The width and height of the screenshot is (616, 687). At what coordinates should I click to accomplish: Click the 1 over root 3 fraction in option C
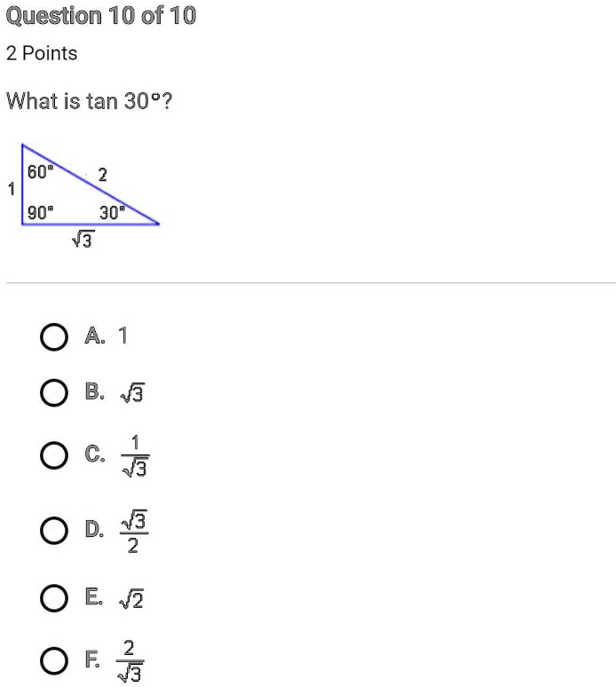click(x=133, y=456)
